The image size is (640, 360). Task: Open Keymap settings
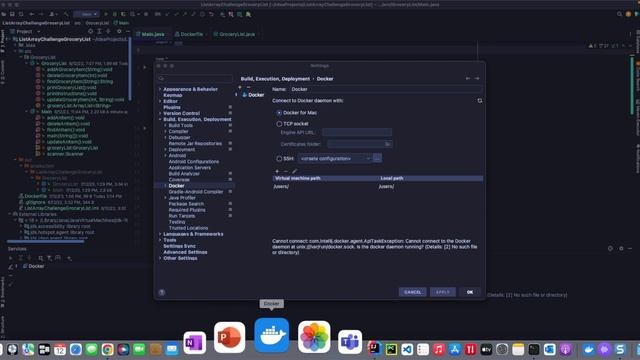pyautogui.click(x=172, y=95)
